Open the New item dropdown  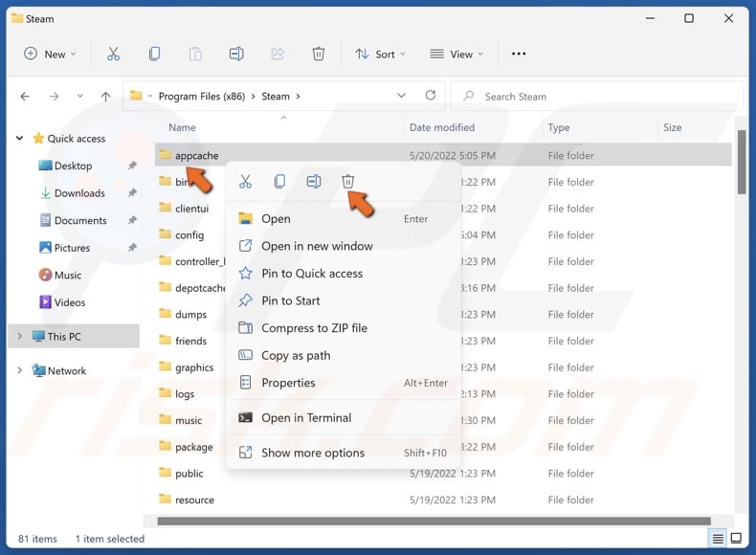[50, 54]
